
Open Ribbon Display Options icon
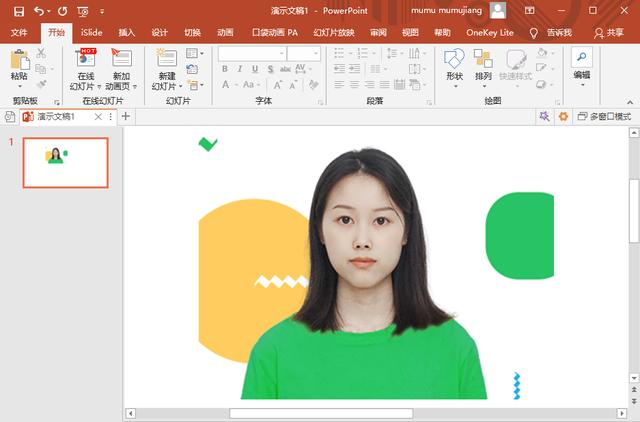pyautogui.click(x=529, y=11)
